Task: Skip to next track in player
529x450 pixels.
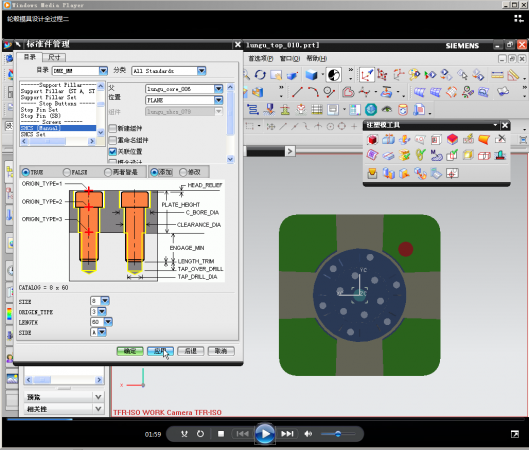Action: (287, 434)
